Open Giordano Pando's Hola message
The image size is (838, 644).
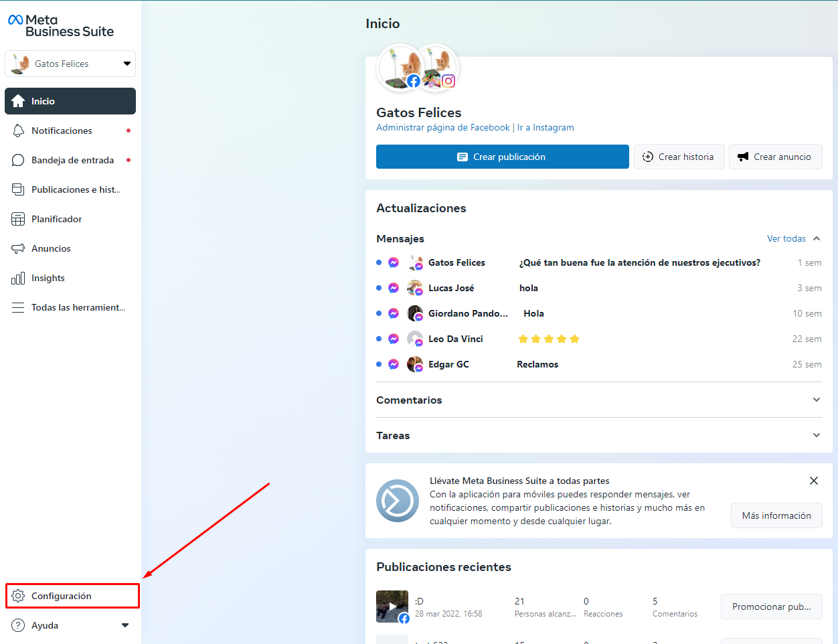pos(599,313)
